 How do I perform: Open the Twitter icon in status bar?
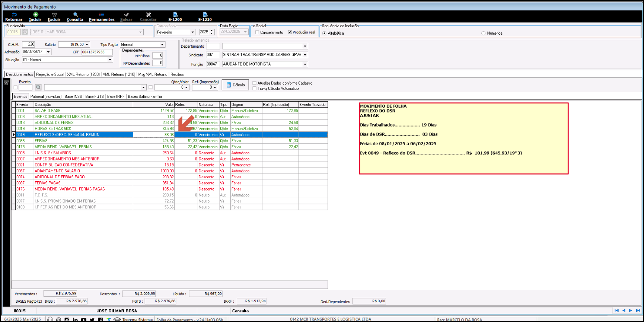coord(92,319)
